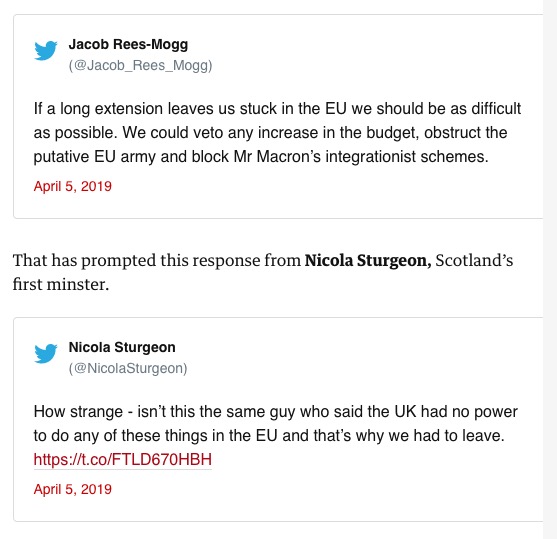The width and height of the screenshot is (557, 539).
Task: Click April 5, 2019 date under Sturgeon tweet
Action: [73, 489]
